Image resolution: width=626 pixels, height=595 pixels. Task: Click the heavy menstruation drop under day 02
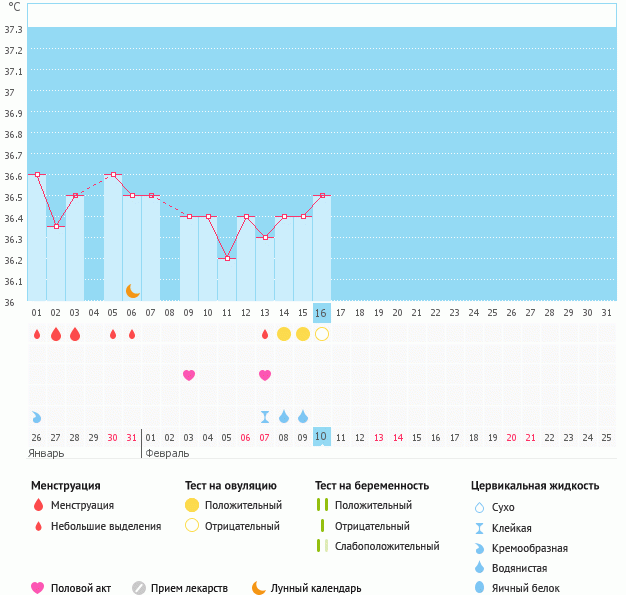55,334
